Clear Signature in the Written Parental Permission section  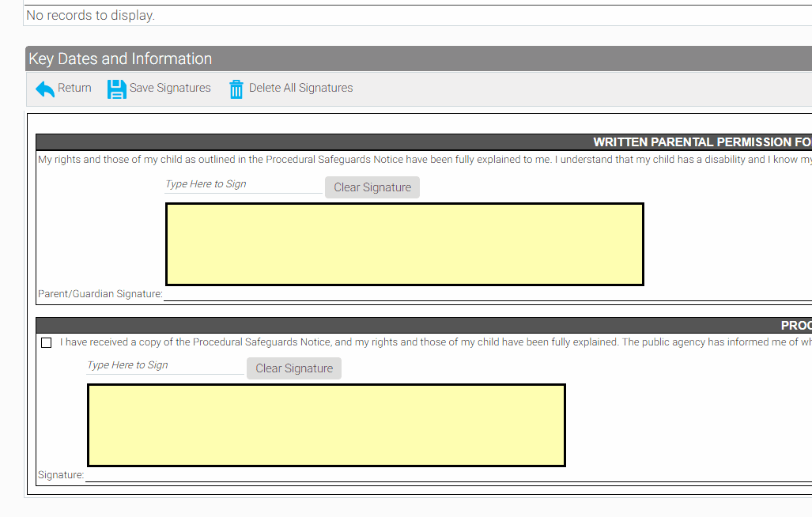coord(372,187)
